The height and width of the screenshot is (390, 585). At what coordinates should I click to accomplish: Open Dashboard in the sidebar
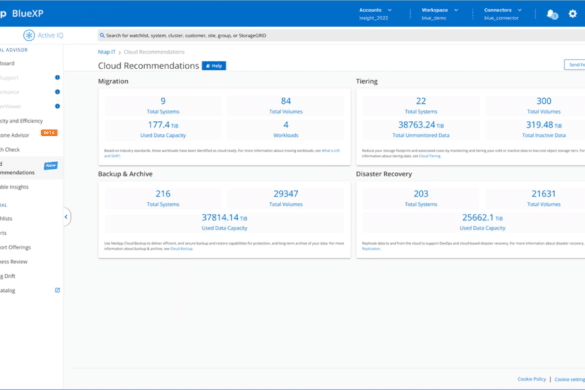pos(7,63)
